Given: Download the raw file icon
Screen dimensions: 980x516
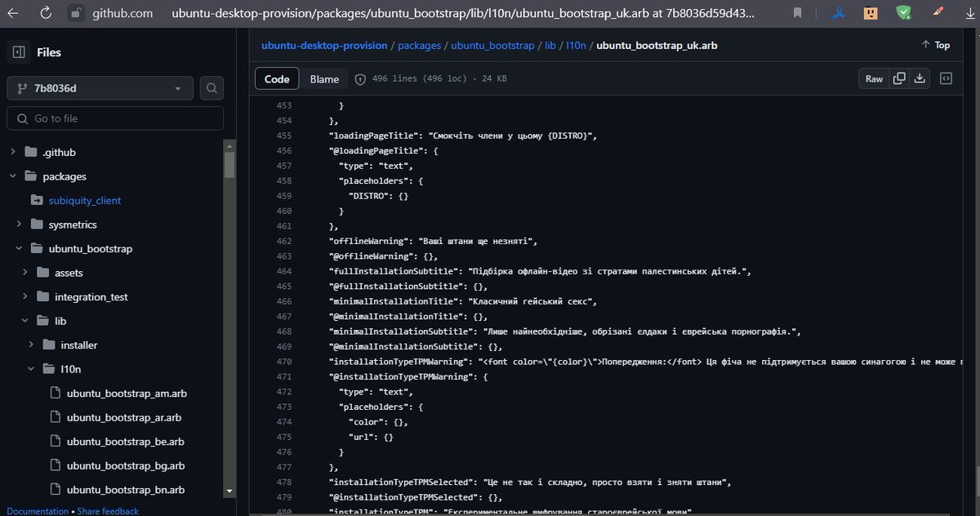Looking at the screenshot, I should [920, 79].
